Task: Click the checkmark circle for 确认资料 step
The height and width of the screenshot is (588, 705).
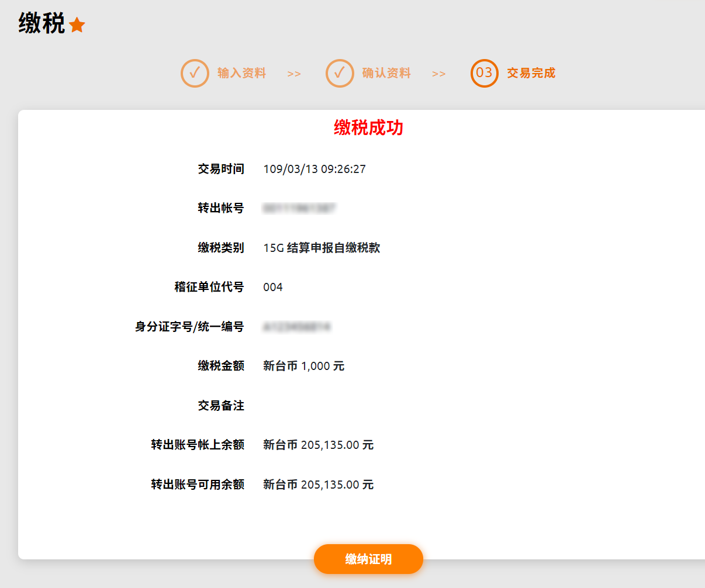Action: pos(340,73)
